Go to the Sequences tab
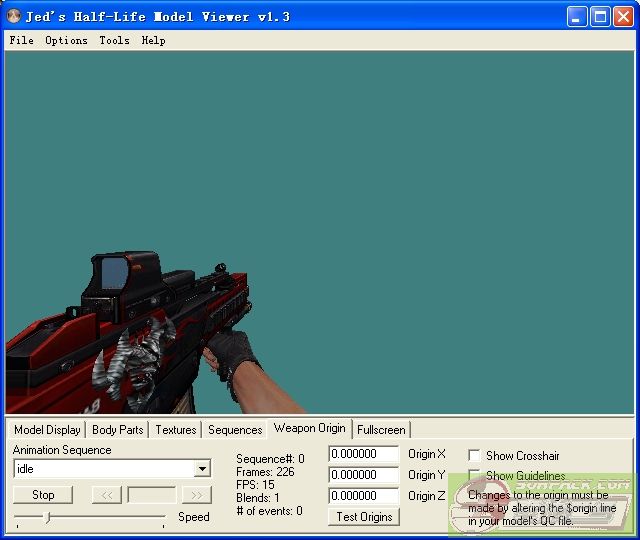Image resolution: width=640 pixels, height=540 pixels. [x=235, y=430]
